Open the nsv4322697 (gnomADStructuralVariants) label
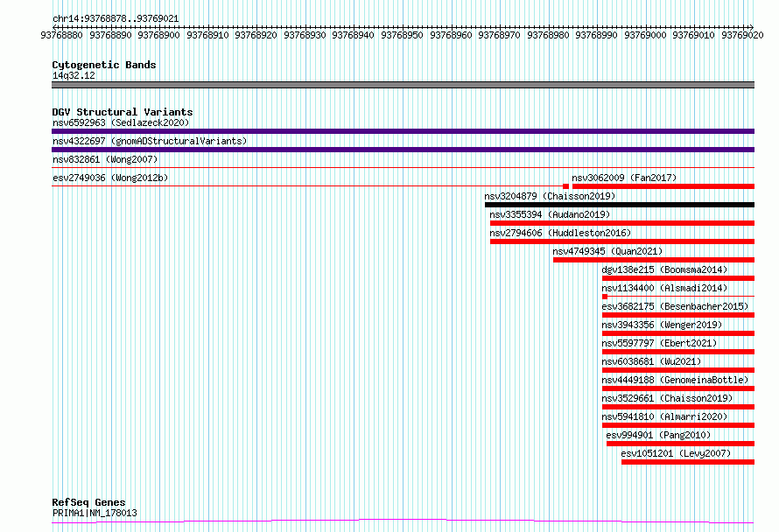Image resolution: width=779 pixels, height=532 pixels. (x=150, y=141)
